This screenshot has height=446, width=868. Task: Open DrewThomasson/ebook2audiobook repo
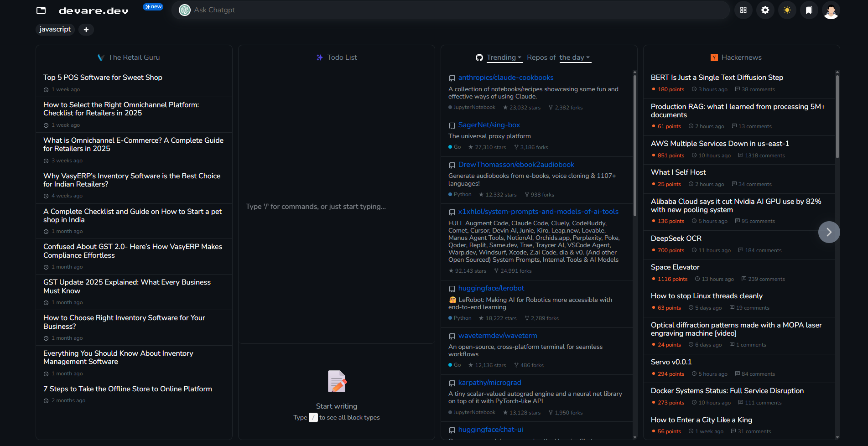(516, 165)
